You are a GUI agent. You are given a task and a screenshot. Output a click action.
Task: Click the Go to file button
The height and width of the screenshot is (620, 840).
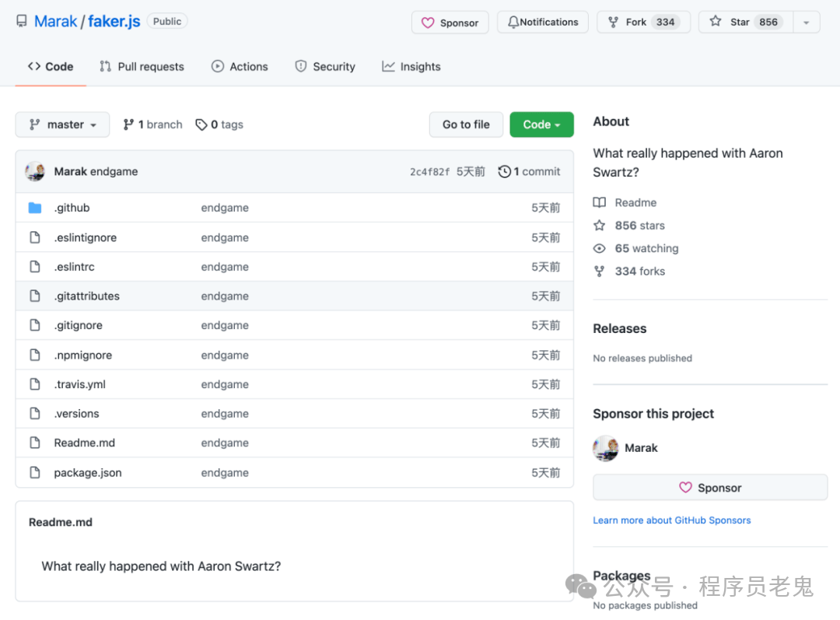(x=466, y=125)
